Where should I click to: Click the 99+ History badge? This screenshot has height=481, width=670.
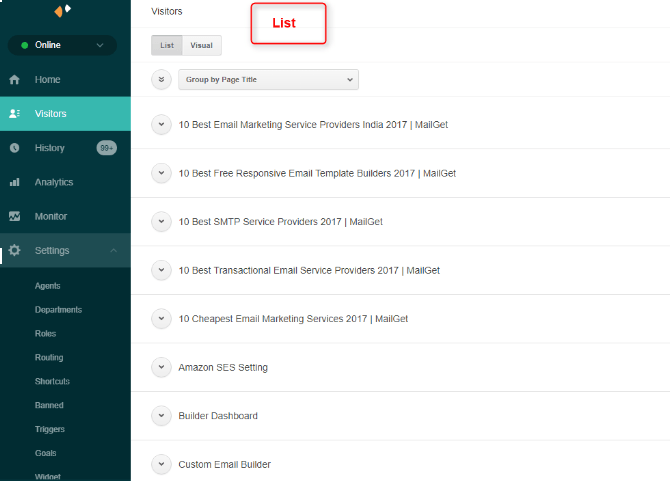point(106,148)
